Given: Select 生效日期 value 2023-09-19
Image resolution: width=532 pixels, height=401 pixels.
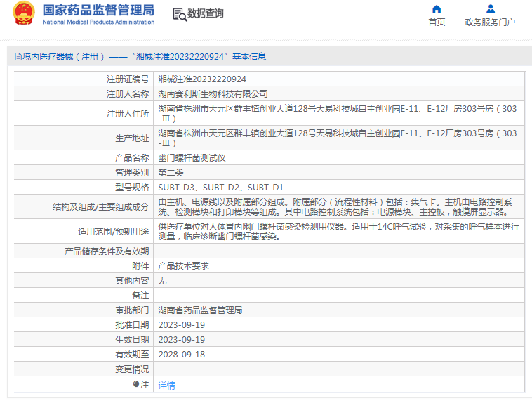Looking at the screenshot, I should [182, 339].
